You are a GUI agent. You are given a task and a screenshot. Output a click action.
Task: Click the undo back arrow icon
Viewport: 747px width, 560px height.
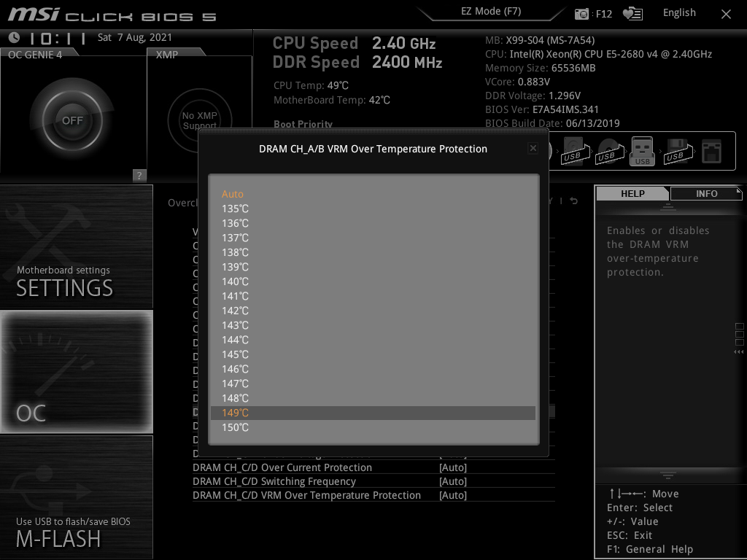click(x=574, y=201)
